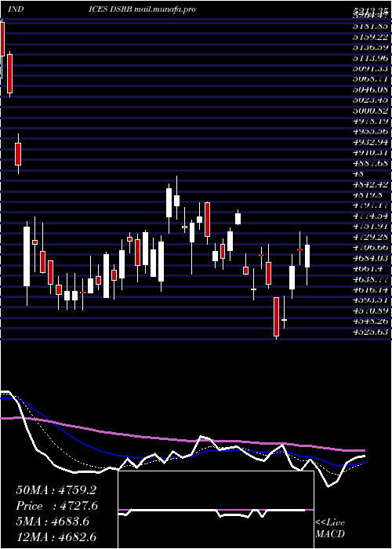Click the 4706.66 price axis label

click(x=370, y=248)
